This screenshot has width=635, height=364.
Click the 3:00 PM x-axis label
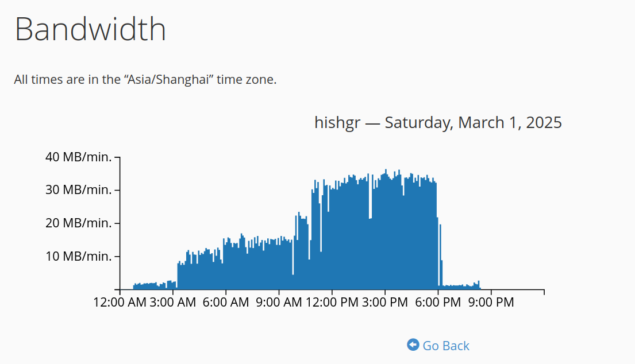pyautogui.click(x=384, y=302)
